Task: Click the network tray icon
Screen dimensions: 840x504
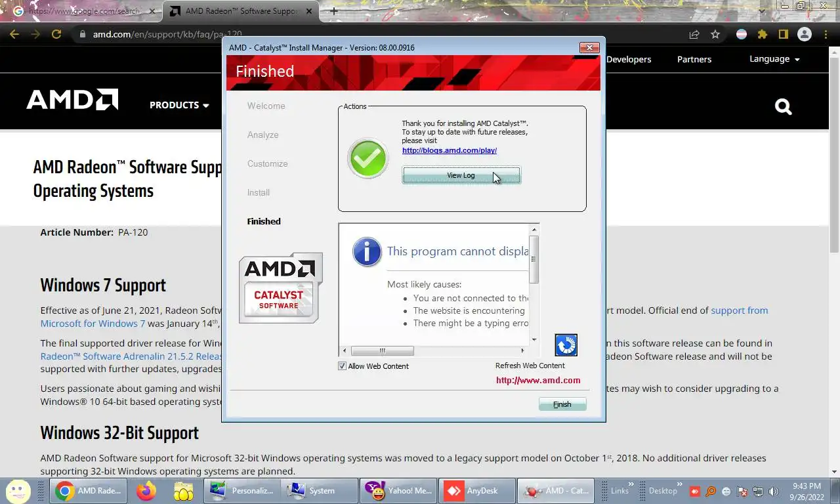Action: [758, 491]
